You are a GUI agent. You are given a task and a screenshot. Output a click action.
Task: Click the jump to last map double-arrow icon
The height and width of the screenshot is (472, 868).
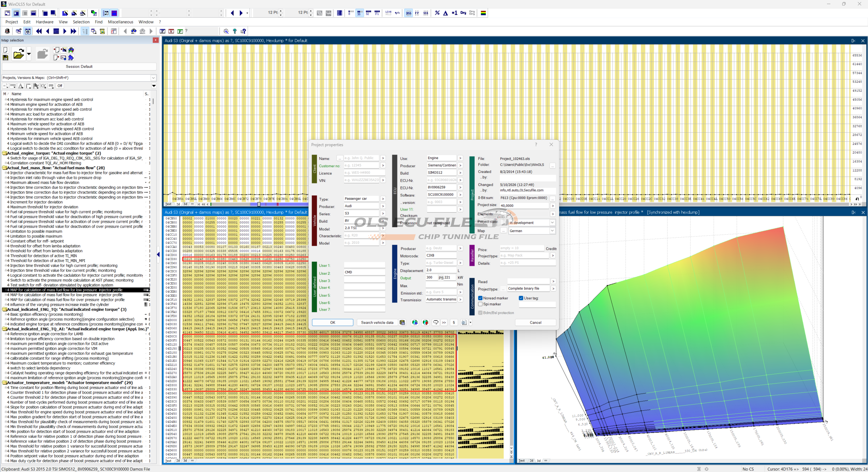(x=74, y=31)
